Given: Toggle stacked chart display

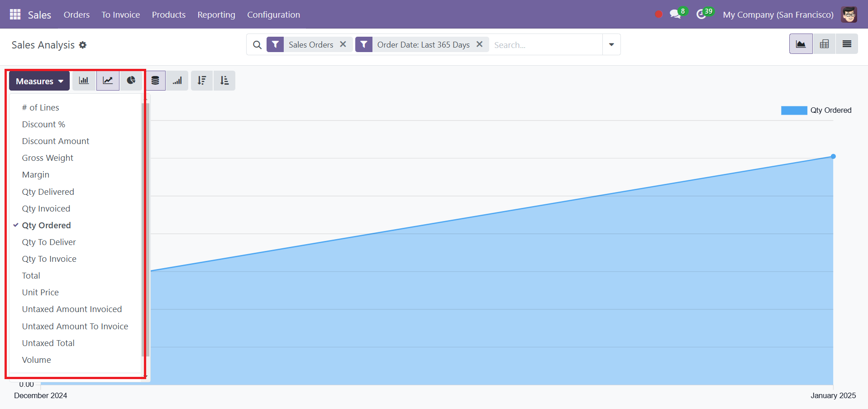Looking at the screenshot, I should tap(155, 81).
